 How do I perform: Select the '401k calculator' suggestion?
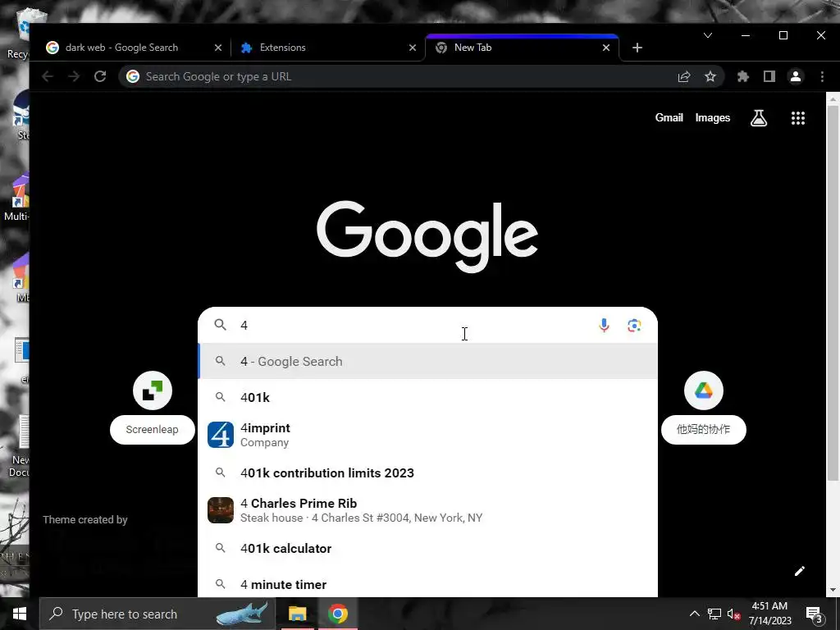(427, 549)
